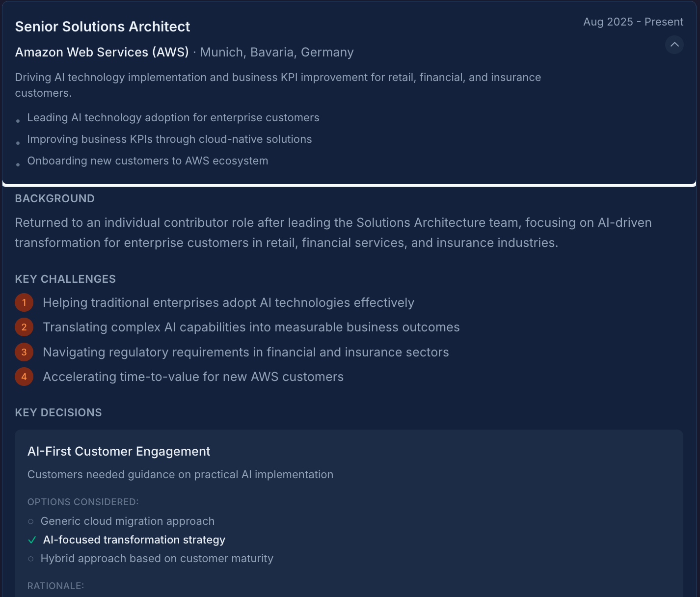Click the Background section heading
Image resolution: width=700 pixels, height=597 pixels.
click(x=54, y=198)
